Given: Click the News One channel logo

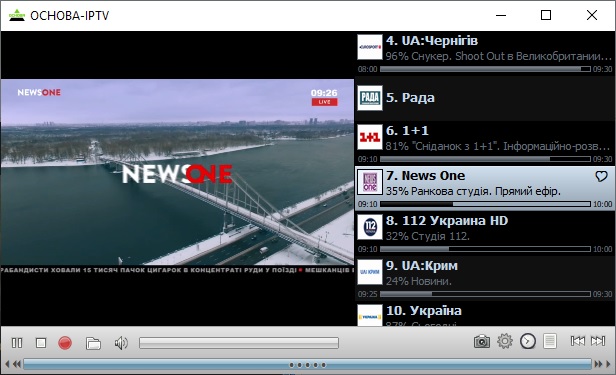Looking at the screenshot, I should pyautogui.click(x=370, y=182).
